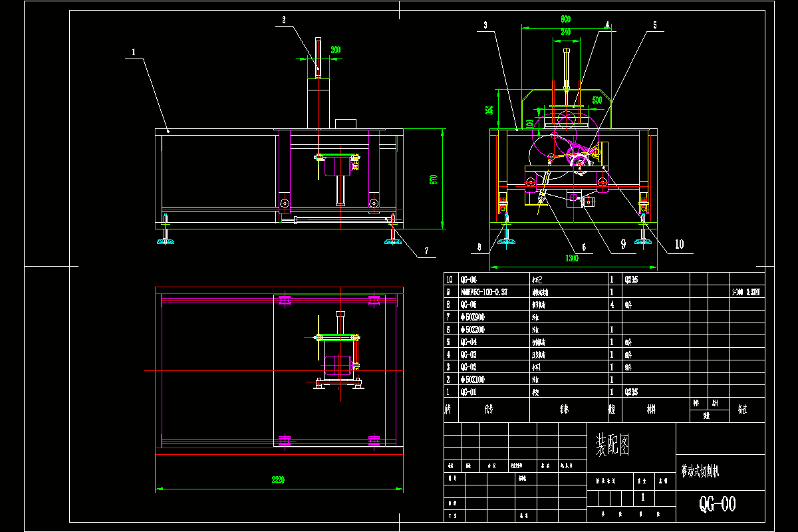
Task: Click the 670 height dimension text
Action: tap(433, 179)
